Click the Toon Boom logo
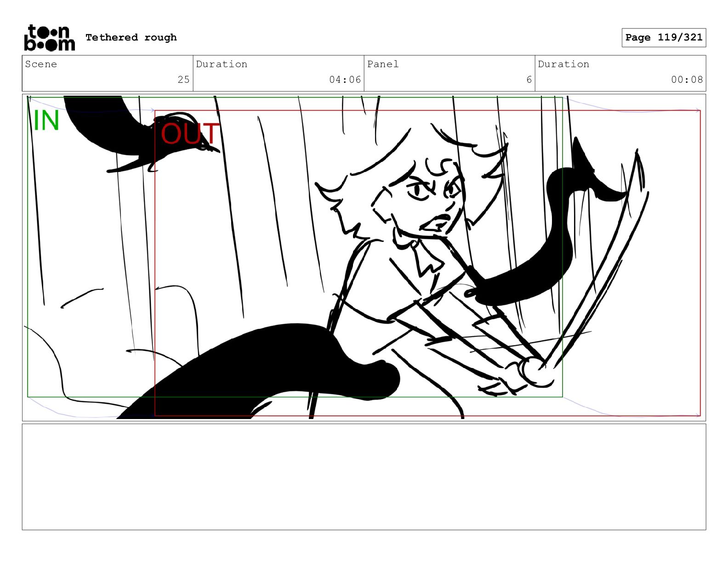 [x=49, y=37]
